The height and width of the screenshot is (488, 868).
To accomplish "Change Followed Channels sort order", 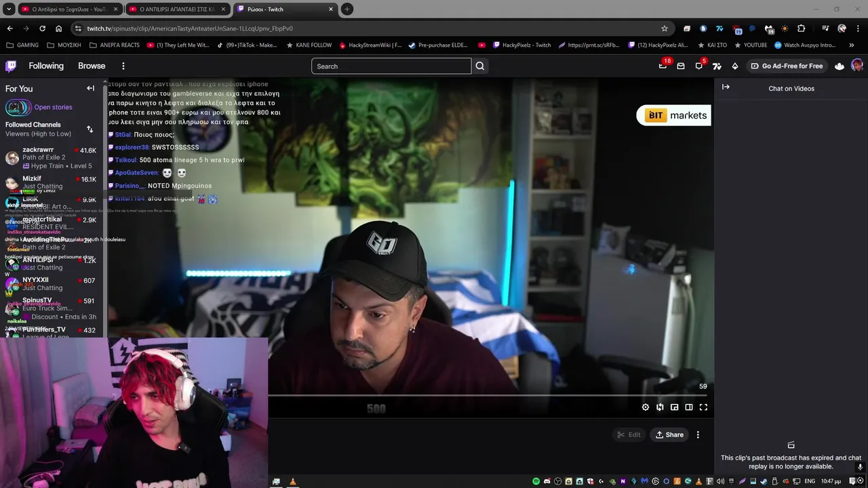I will pyautogui.click(x=90, y=129).
